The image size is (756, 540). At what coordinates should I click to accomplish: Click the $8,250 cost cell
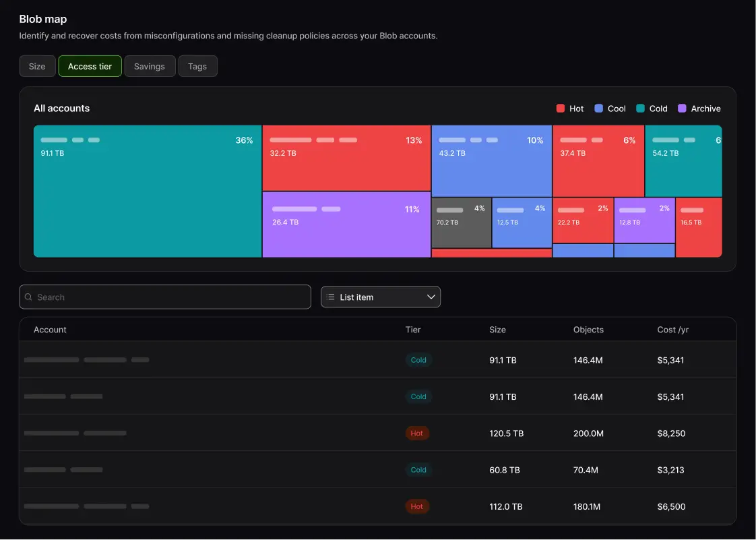point(671,433)
